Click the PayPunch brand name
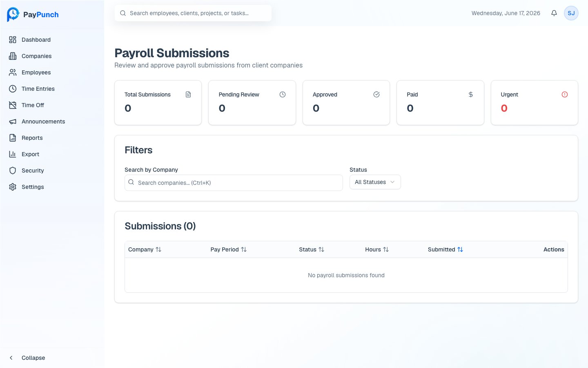 41,15
